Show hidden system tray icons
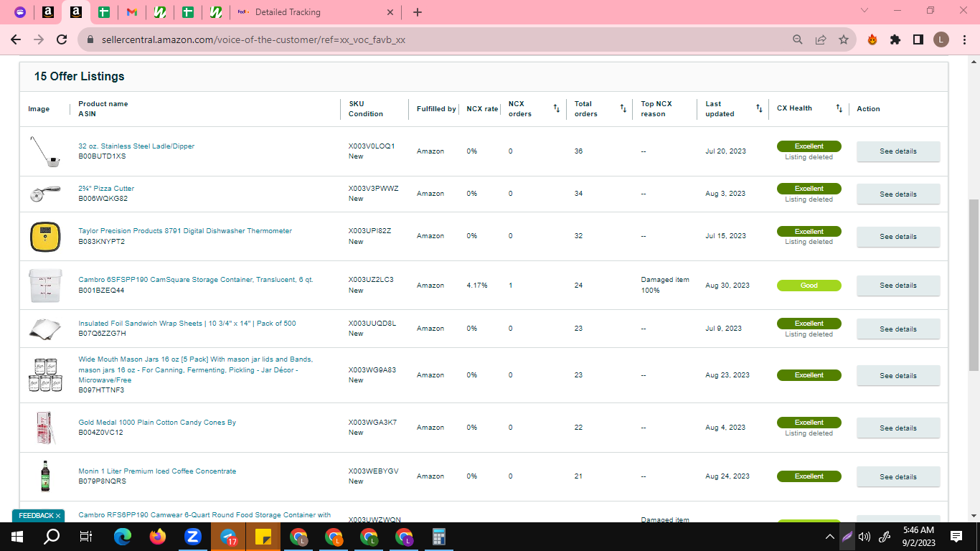 click(830, 537)
